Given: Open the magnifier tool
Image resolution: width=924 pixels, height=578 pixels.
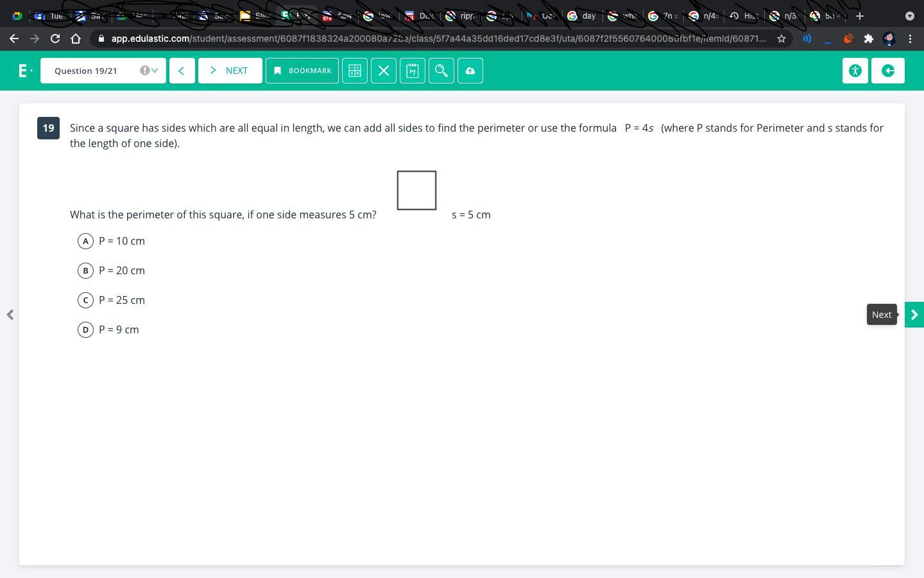Looking at the screenshot, I should pyautogui.click(x=441, y=71).
